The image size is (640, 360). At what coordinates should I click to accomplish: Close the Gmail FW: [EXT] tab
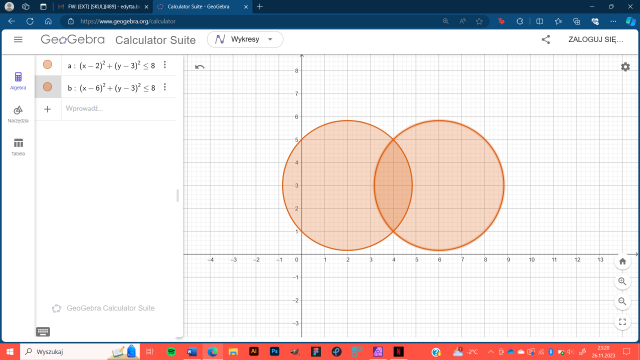coord(147,7)
